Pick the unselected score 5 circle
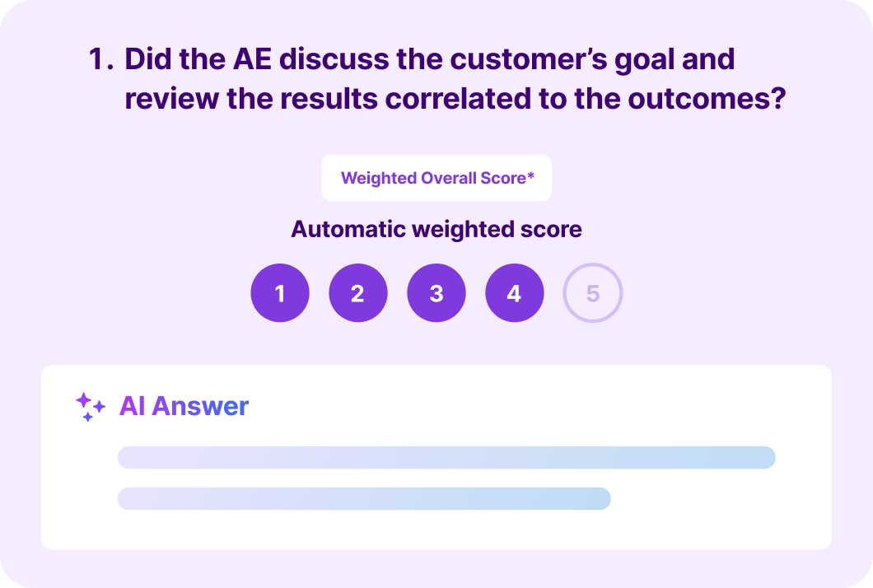Viewport: 873px width, 588px height. tap(593, 293)
